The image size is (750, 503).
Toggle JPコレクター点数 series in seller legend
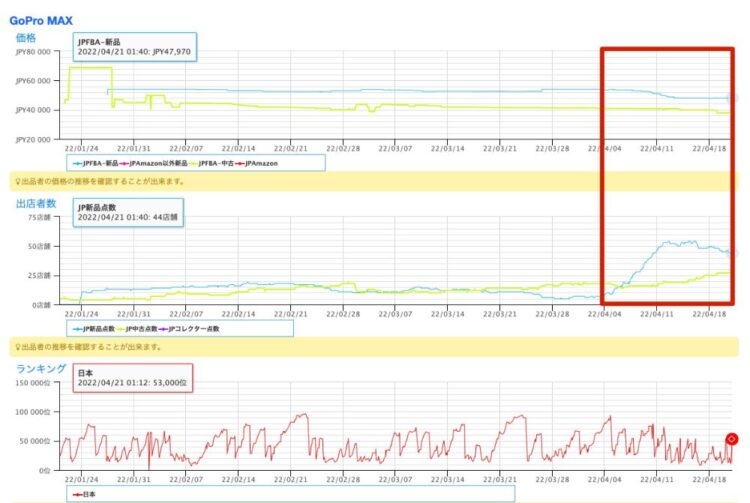pos(188,328)
